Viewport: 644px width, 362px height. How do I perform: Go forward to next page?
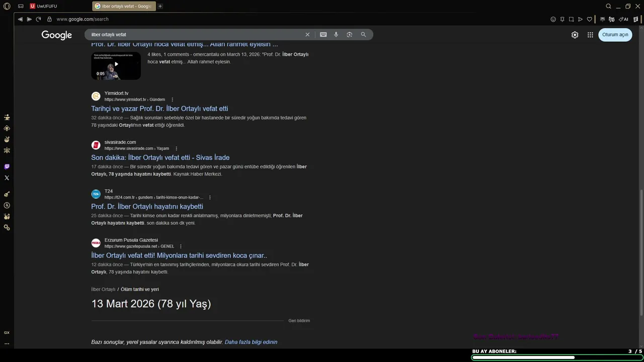click(29, 19)
